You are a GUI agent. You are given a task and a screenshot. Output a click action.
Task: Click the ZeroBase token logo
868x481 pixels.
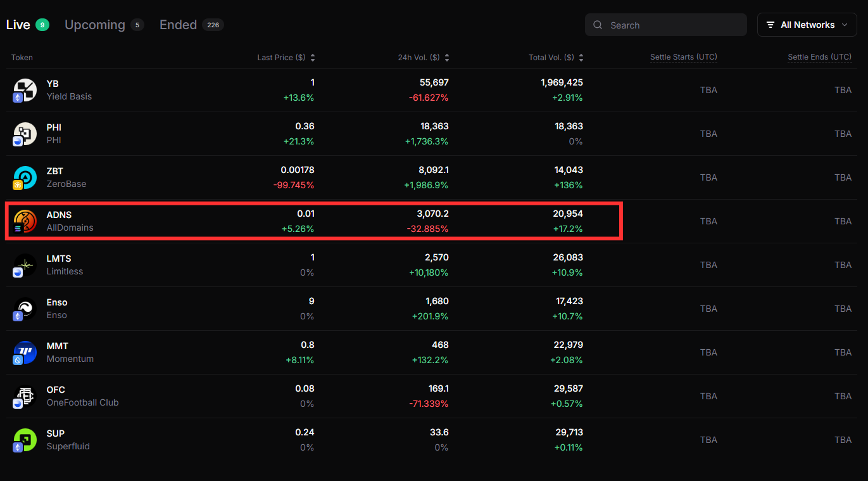25,177
